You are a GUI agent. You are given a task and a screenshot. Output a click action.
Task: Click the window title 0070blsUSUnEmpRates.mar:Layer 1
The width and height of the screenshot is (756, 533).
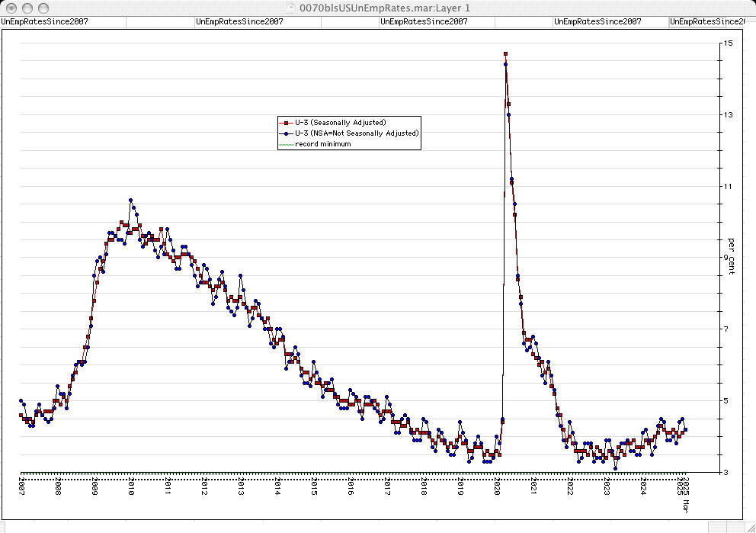384,8
